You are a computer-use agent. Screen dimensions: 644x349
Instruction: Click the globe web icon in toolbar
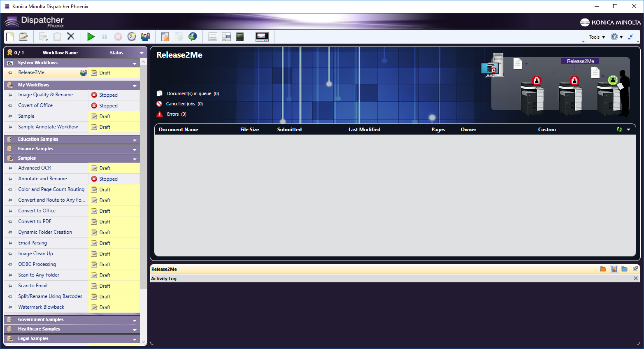point(193,37)
